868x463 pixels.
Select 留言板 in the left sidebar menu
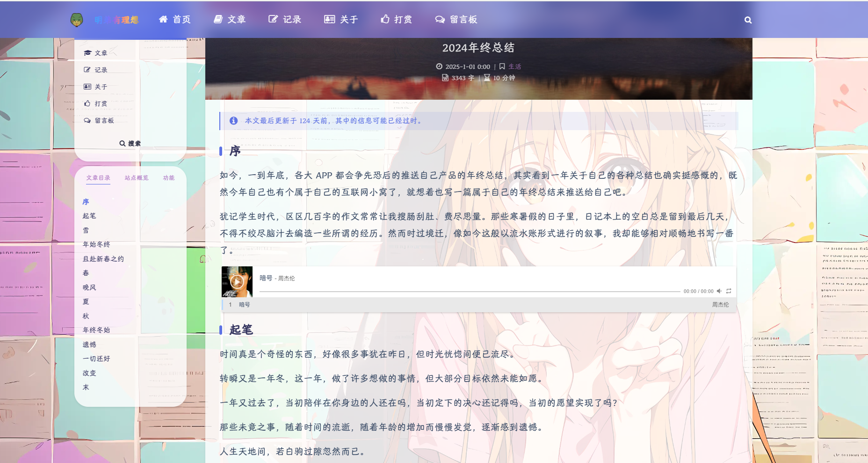click(99, 120)
